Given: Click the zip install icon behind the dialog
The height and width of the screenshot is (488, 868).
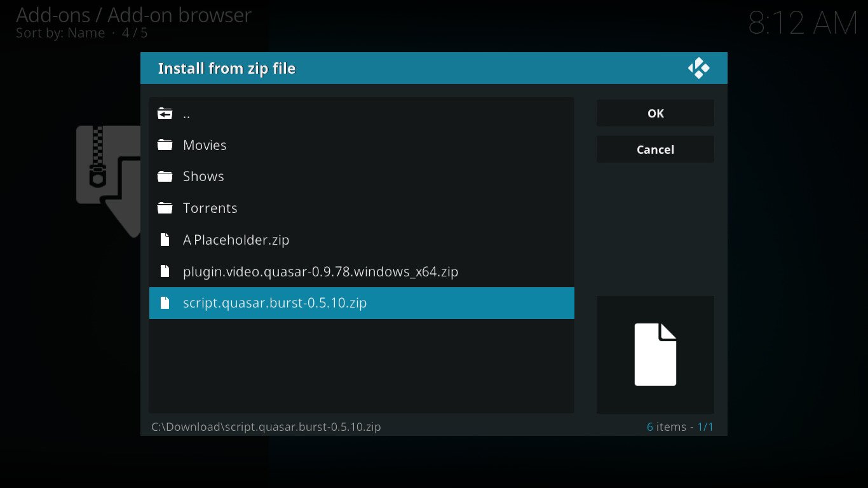Looking at the screenshot, I should click(108, 181).
